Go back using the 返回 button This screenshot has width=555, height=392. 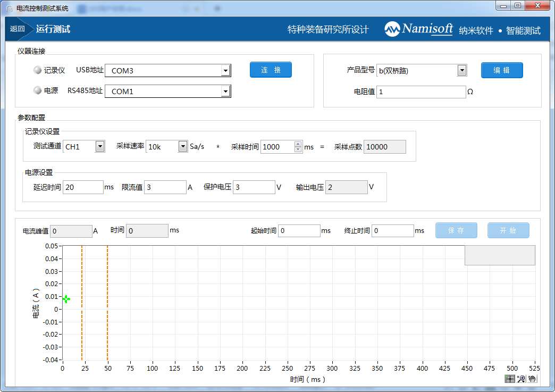(18, 29)
